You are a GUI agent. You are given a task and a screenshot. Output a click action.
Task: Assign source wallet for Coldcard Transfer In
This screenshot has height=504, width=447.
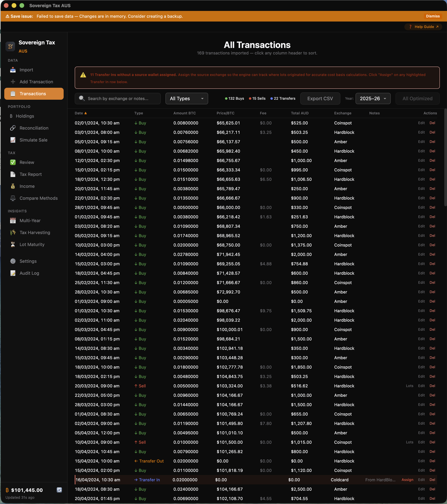point(407,480)
